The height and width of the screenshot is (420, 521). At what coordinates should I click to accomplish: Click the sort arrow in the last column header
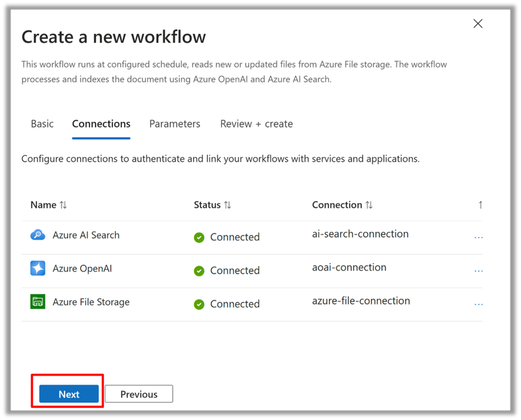click(x=480, y=205)
